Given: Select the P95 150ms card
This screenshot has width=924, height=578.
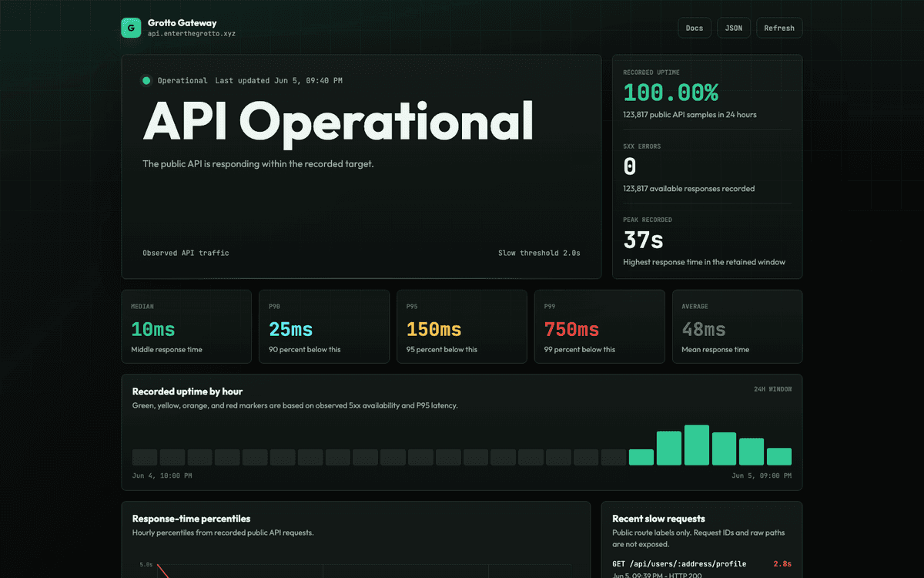Looking at the screenshot, I should click(462, 327).
